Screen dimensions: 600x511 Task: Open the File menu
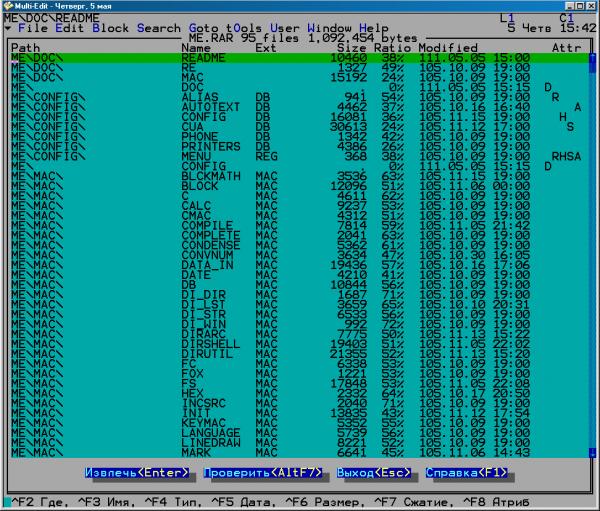pyautogui.click(x=29, y=28)
